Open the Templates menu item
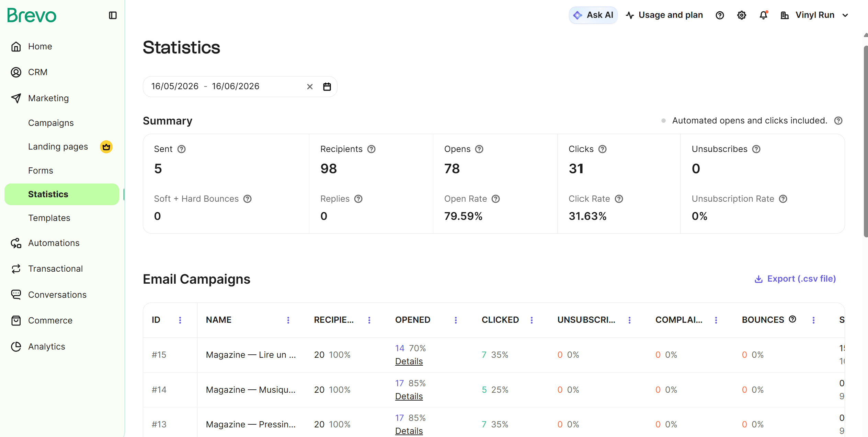 [49, 218]
